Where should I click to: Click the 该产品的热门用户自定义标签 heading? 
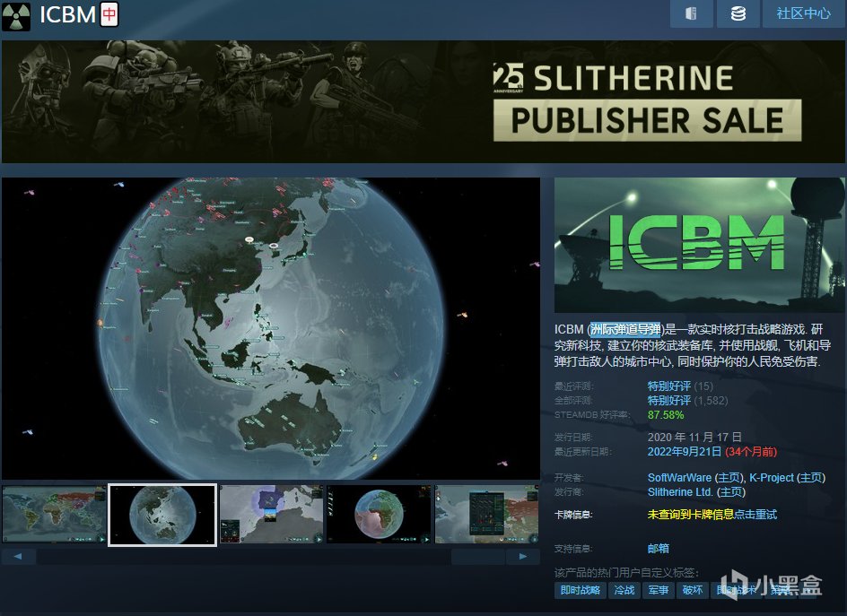626,572
